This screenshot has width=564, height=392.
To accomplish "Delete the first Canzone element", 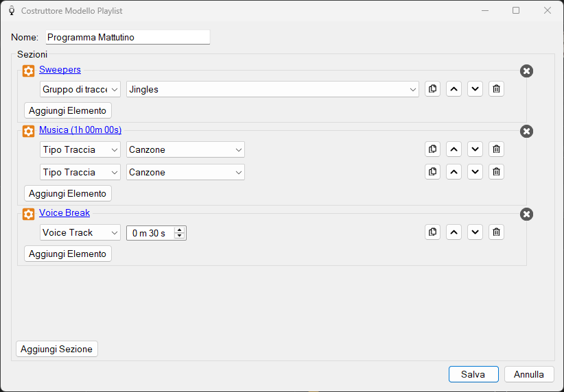I will [496, 149].
